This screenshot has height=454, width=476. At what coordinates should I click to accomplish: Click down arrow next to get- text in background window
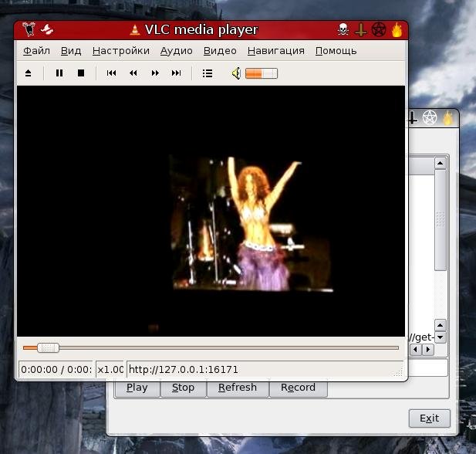coord(441,337)
